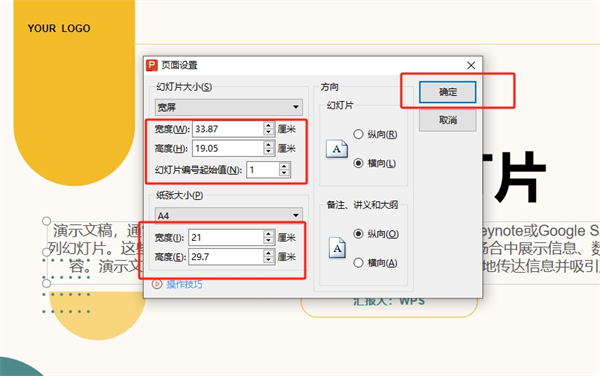The width and height of the screenshot is (600, 376).
Task: Click the paper 高度(E) field showing 29.7
Action: tap(226, 257)
